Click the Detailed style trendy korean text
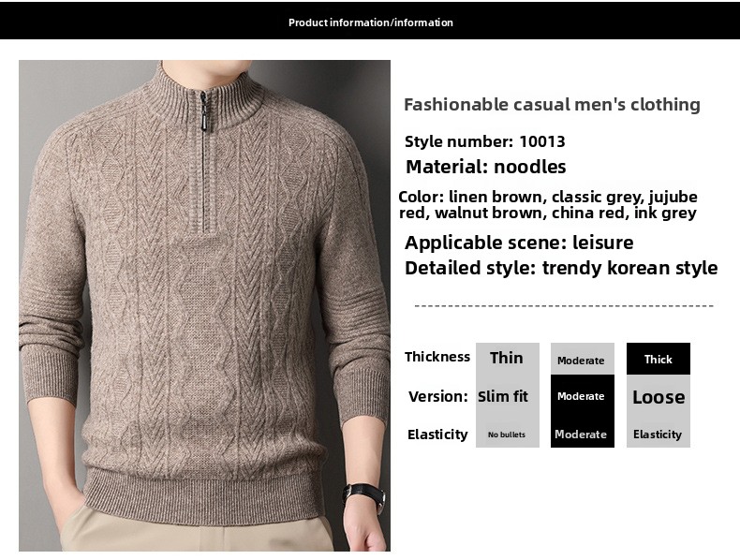Viewport: 740px width, 560px height. (x=561, y=268)
